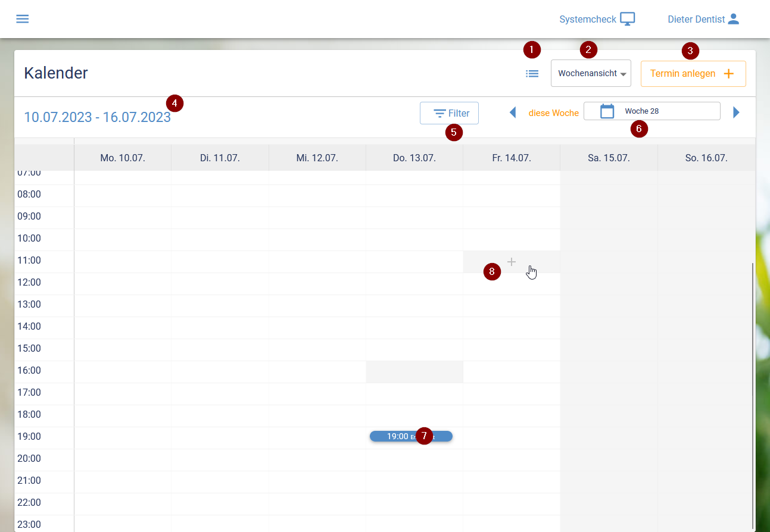This screenshot has width=770, height=532.
Task: Open the 19:00 appointment on Do. 13.07
Action: coord(411,436)
